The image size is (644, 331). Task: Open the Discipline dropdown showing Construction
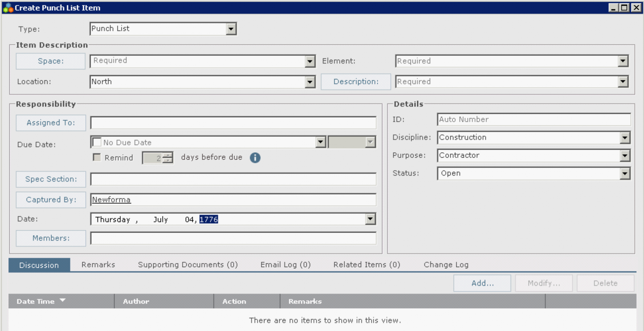(625, 138)
